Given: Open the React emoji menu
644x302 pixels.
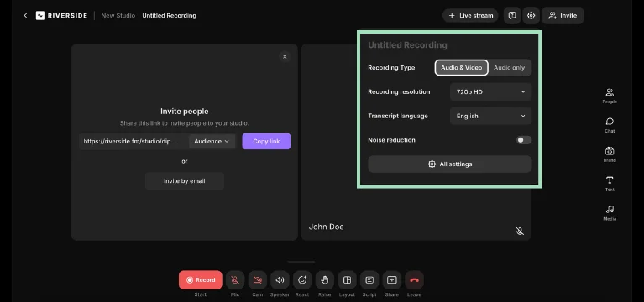Looking at the screenshot, I should 302,280.
